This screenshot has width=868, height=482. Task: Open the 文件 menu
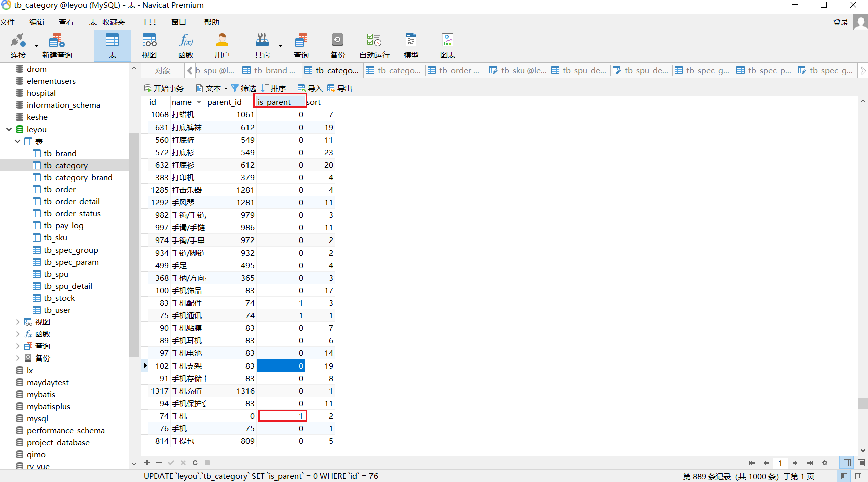pyautogui.click(x=7, y=22)
